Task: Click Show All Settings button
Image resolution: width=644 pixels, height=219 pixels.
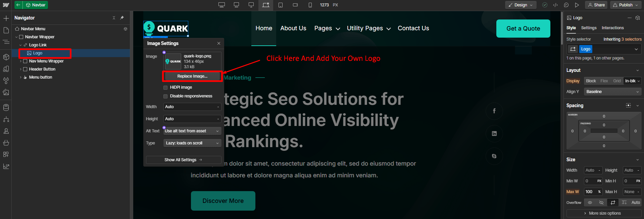Action: point(183,160)
